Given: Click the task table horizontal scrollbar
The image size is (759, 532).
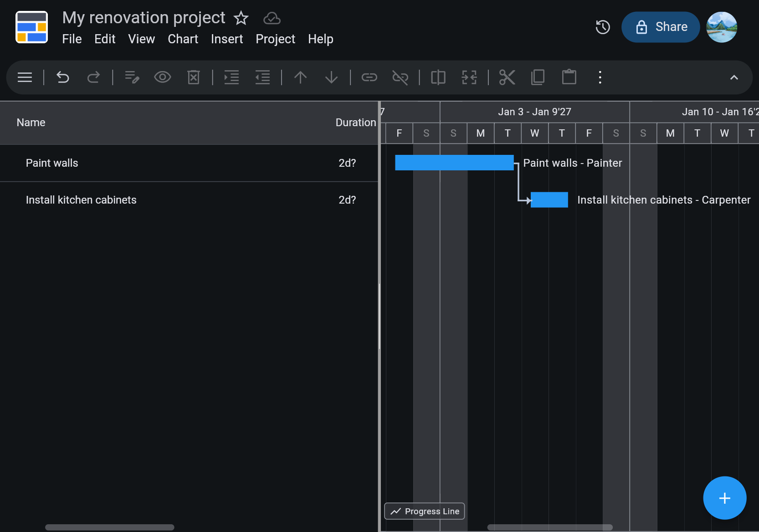Looking at the screenshot, I should pos(109,527).
